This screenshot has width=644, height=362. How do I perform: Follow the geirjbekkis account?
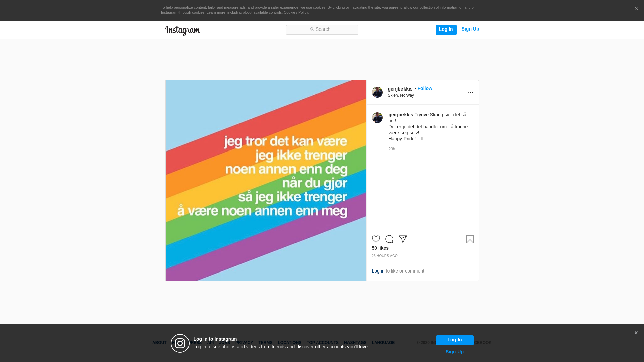425,88
